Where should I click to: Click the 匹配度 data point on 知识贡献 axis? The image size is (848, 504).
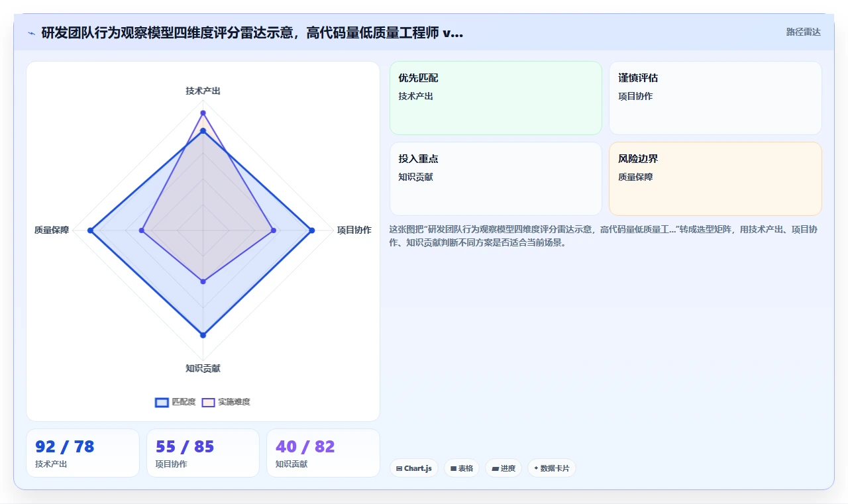click(203, 335)
